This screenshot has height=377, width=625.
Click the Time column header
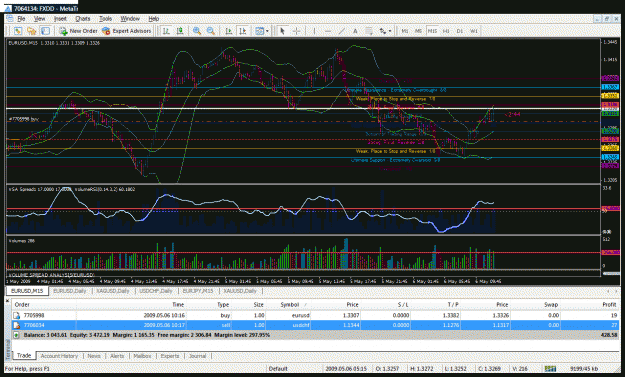click(x=178, y=304)
